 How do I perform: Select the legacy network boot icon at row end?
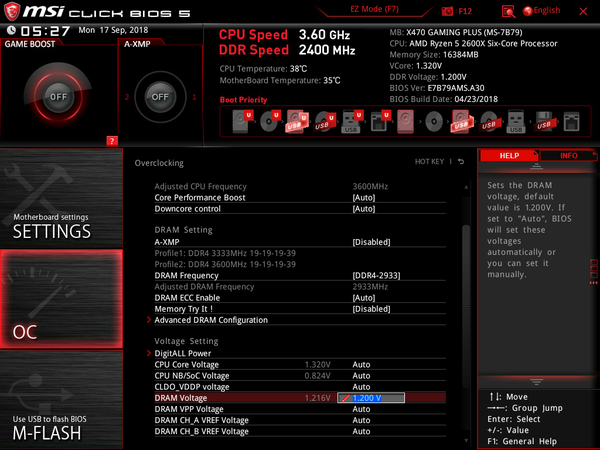point(571,122)
